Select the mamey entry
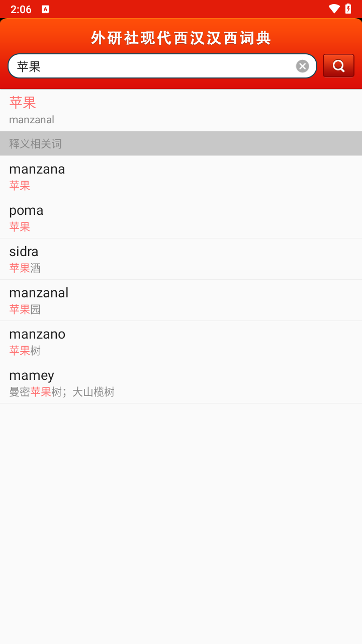The width and height of the screenshot is (362, 644). 181,382
